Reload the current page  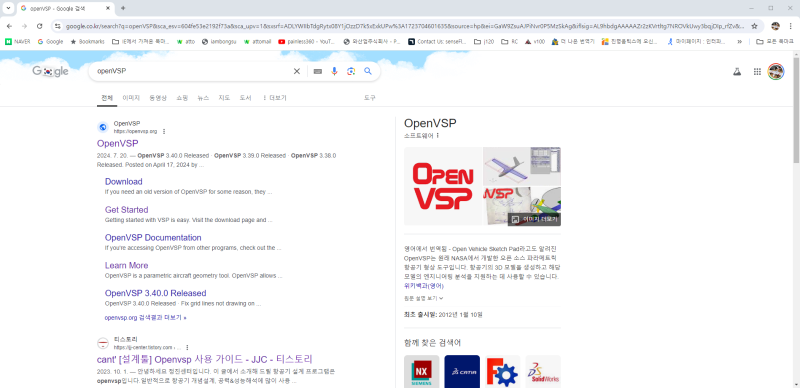click(x=39, y=26)
